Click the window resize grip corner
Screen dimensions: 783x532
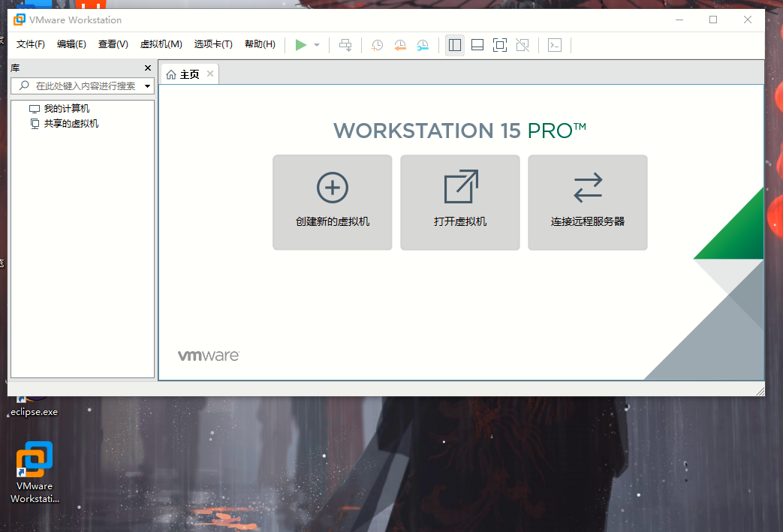click(x=760, y=391)
